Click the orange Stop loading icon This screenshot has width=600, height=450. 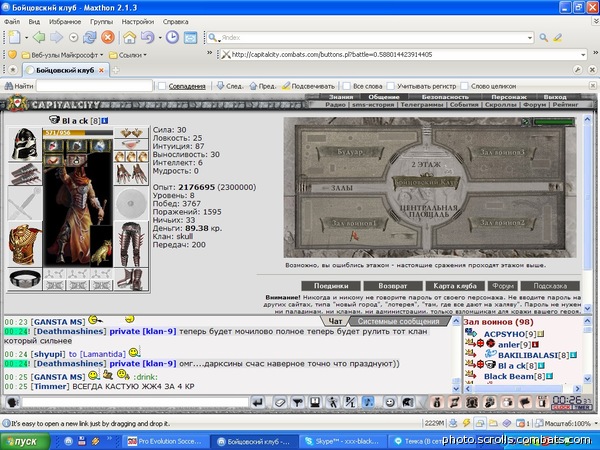point(108,38)
